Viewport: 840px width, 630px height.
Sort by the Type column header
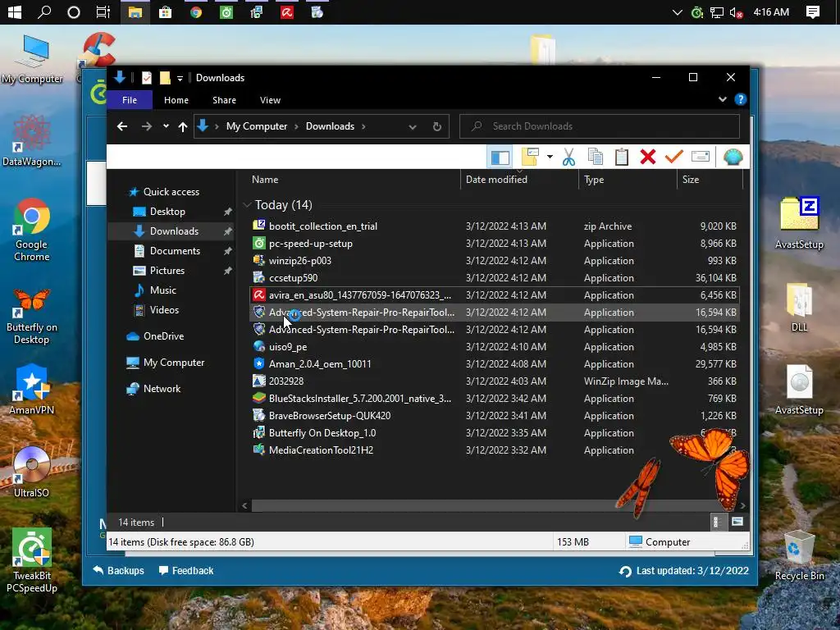click(628, 180)
